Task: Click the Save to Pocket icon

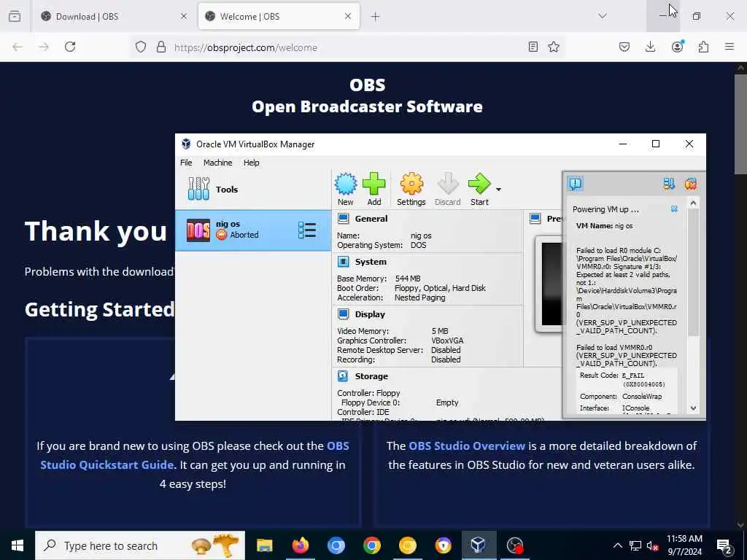Action: (x=624, y=47)
